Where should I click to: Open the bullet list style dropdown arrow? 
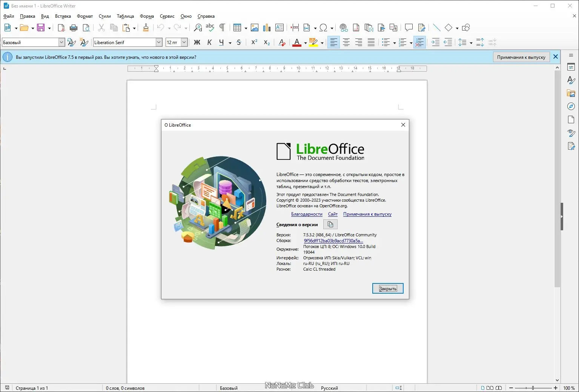pyautogui.click(x=394, y=43)
